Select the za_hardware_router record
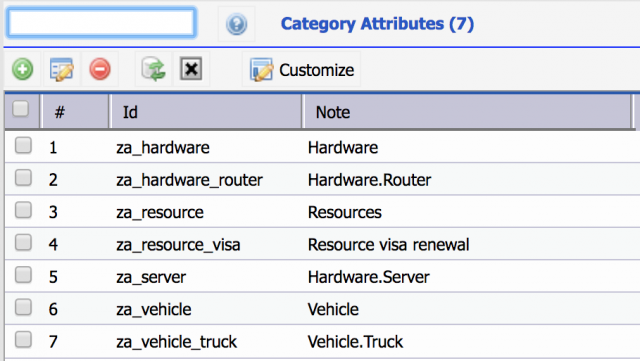The height and width of the screenshot is (361, 640). [322, 180]
